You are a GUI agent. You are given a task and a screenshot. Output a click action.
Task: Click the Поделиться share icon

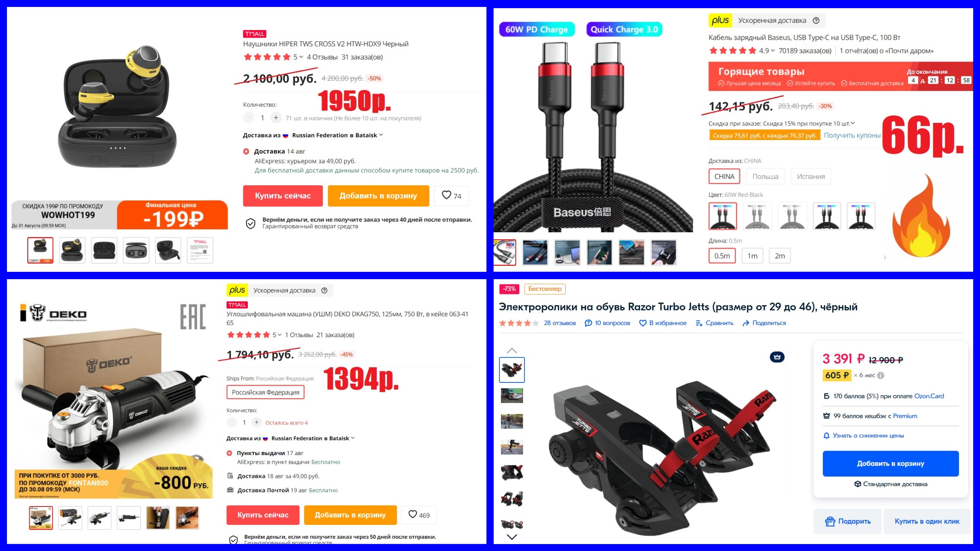[x=746, y=323]
